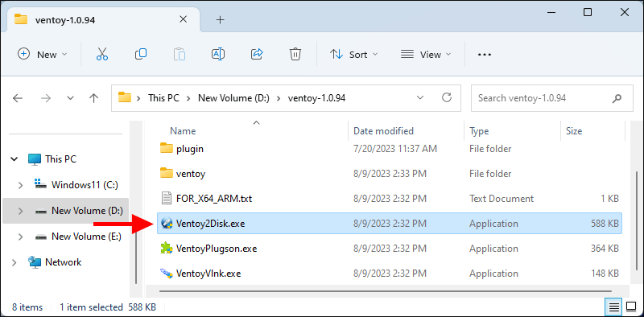644x317 pixels.
Task: Expand Windows11 (C:) in navigation pane
Action: coord(21,185)
